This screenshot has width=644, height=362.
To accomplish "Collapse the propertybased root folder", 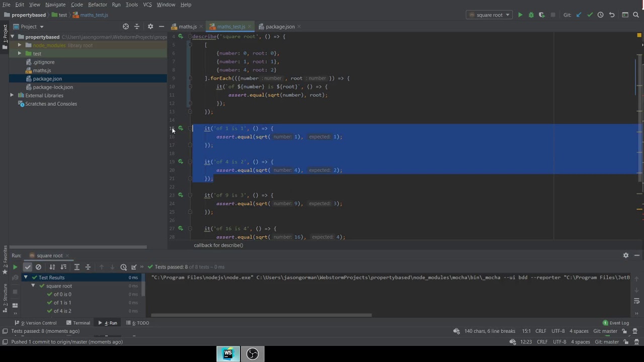I will click(x=12, y=37).
